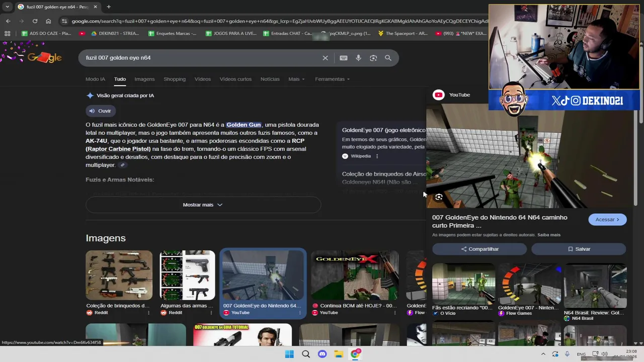
Task: Open the Chrome tab search dropdown
Action: pyautogui.click(x=7, y=7)
